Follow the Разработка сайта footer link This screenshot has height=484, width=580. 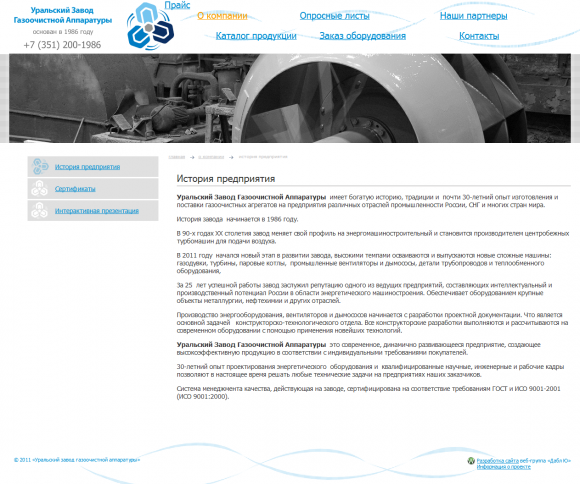498,461
